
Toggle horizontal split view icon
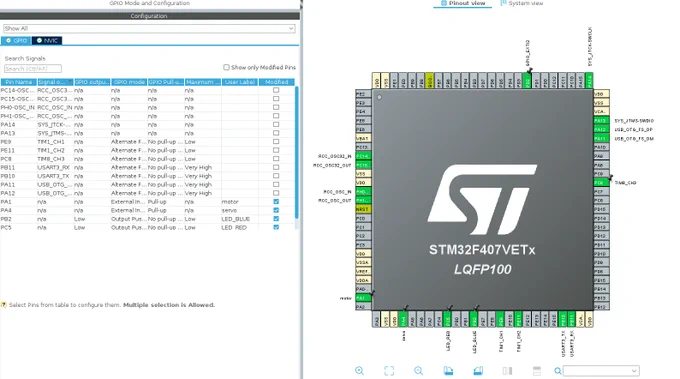[537, 371]
